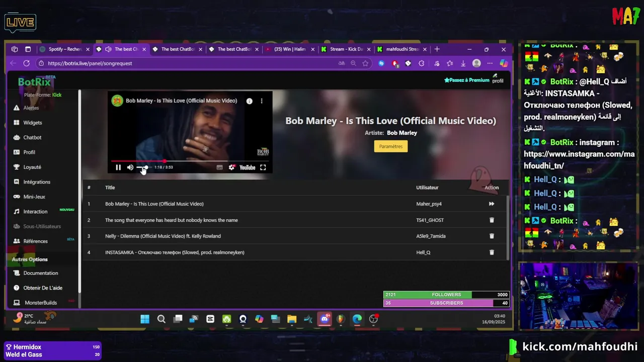Click the A5le9_7amida user cell
The height and width of the screenshot is (362, 644).
point(431,236)
